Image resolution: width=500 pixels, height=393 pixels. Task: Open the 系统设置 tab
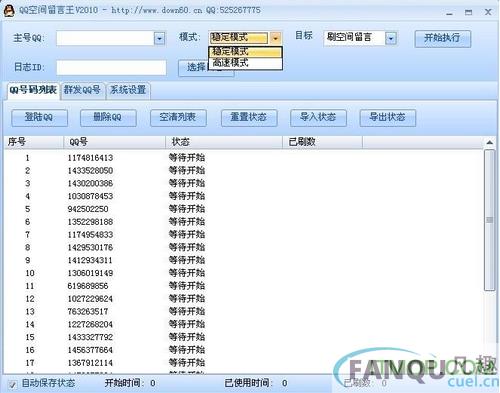[128, 90]
